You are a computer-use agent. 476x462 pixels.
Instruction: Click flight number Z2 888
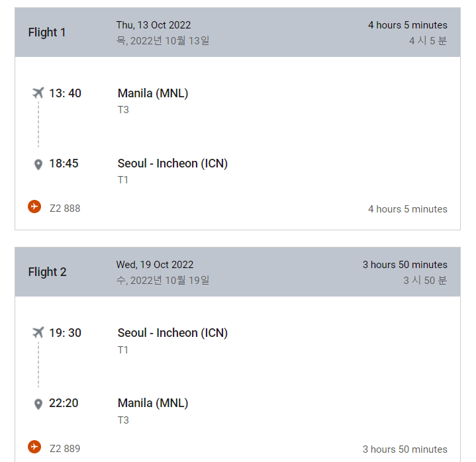pyautogui.click(x=65, y=208)
